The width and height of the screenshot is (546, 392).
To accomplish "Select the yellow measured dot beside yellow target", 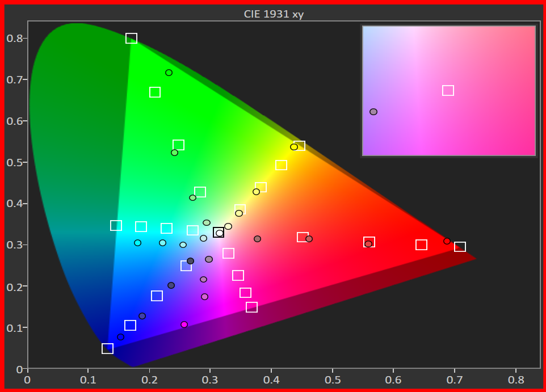I will (x=293, y=147).
